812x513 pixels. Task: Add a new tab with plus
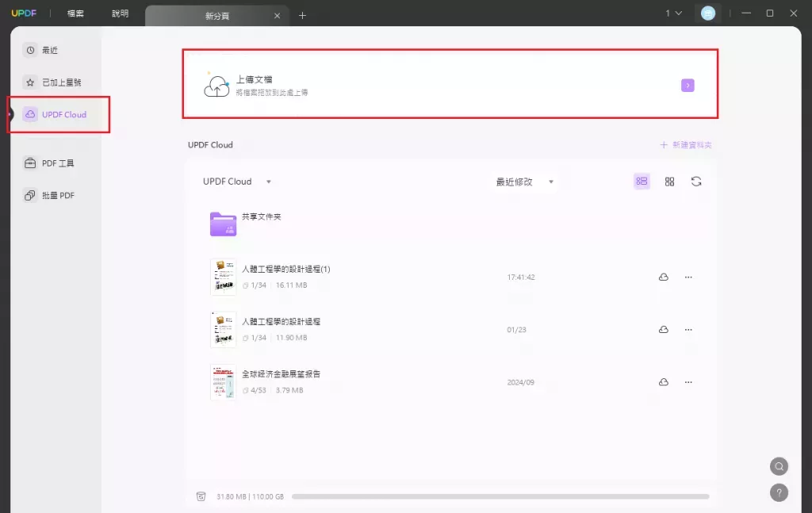click(302, 16)
